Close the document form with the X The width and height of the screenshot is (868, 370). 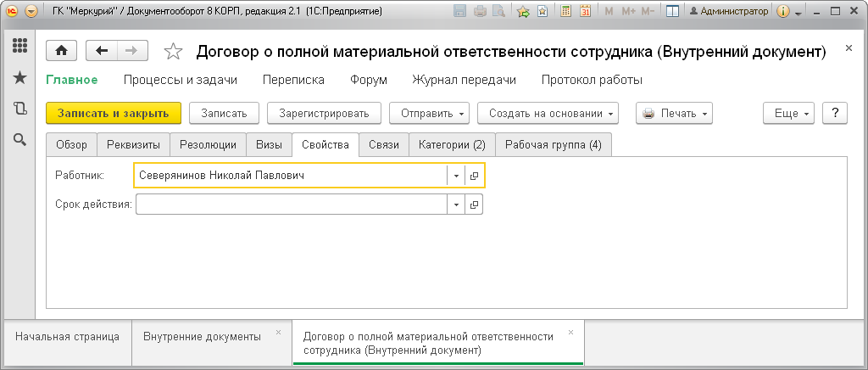click(x=849, y=48)
